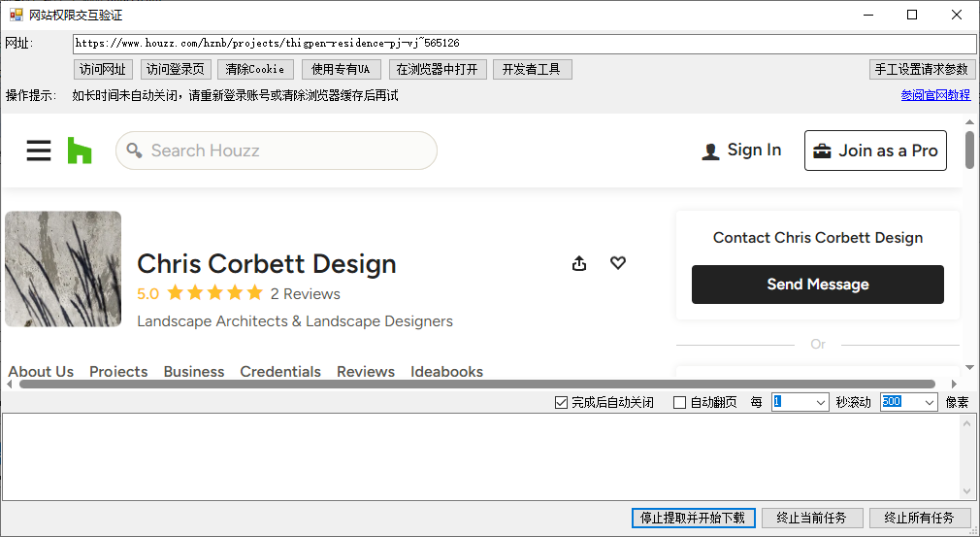Screen dimensions: 980x537
Task: Click 手工设置请求参数 button
Action: (922, 69)
